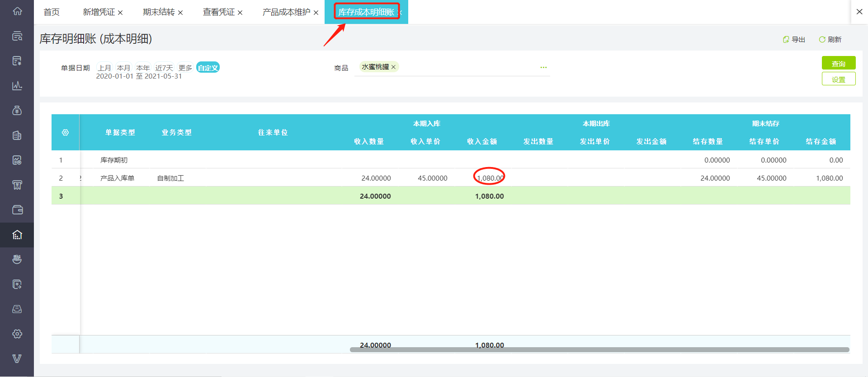Select the 本年 date filter

[x=143, y=68]
